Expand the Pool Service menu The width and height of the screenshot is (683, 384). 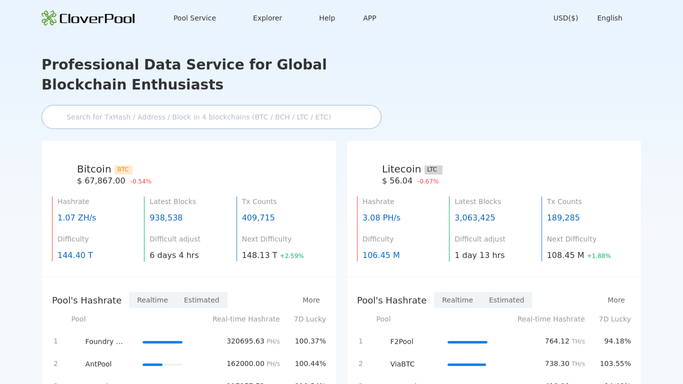[194, 18]
